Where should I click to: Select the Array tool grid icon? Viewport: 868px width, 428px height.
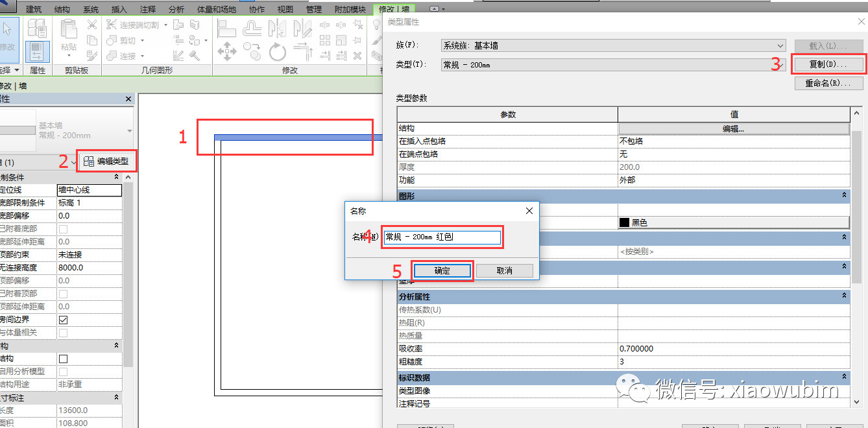(x=324, y=40)
